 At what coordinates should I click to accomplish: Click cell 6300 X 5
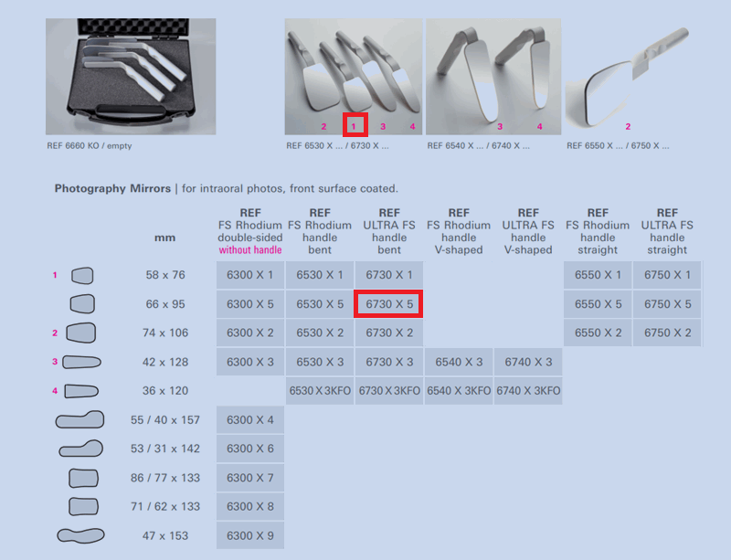(x=250, y=304)
